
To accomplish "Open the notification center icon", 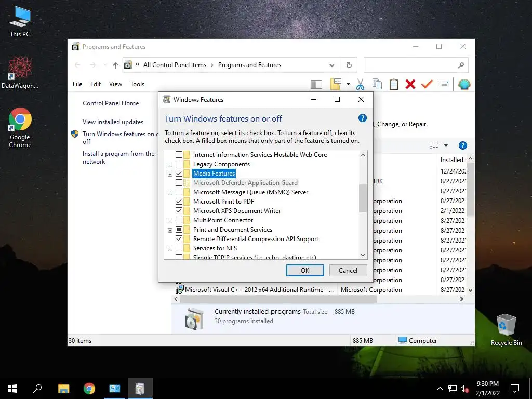I will coord(515,389).
